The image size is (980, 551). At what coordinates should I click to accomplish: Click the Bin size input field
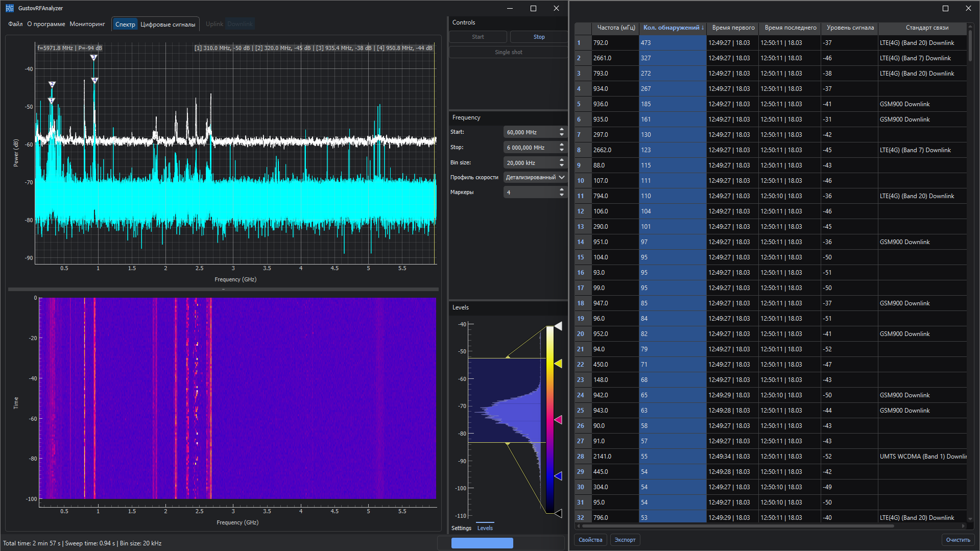pos(530,163)
